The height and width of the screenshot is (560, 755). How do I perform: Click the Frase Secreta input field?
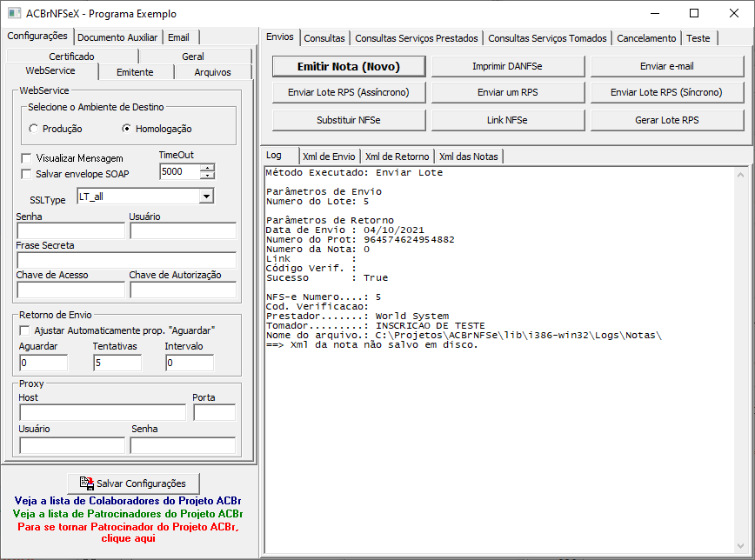tap(127, 261)
